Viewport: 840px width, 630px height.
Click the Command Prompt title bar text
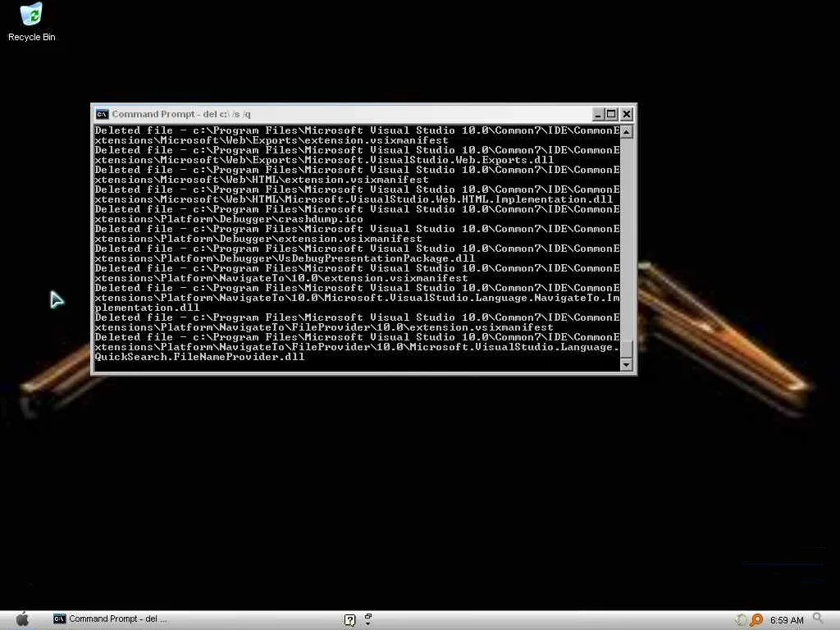click(x=181, y=114)
